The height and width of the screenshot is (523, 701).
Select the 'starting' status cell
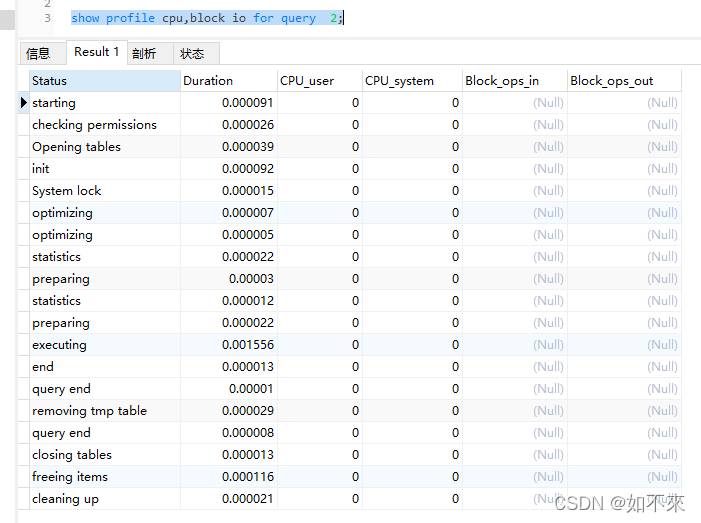[105, 103]
